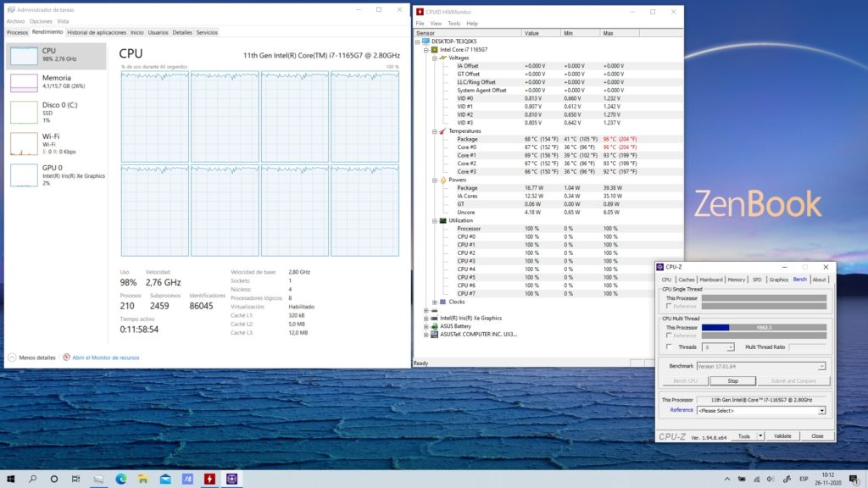Click the DESKTOP-TE3Q0K5 computer icon in HWMonitor

[x=426, y=42]
